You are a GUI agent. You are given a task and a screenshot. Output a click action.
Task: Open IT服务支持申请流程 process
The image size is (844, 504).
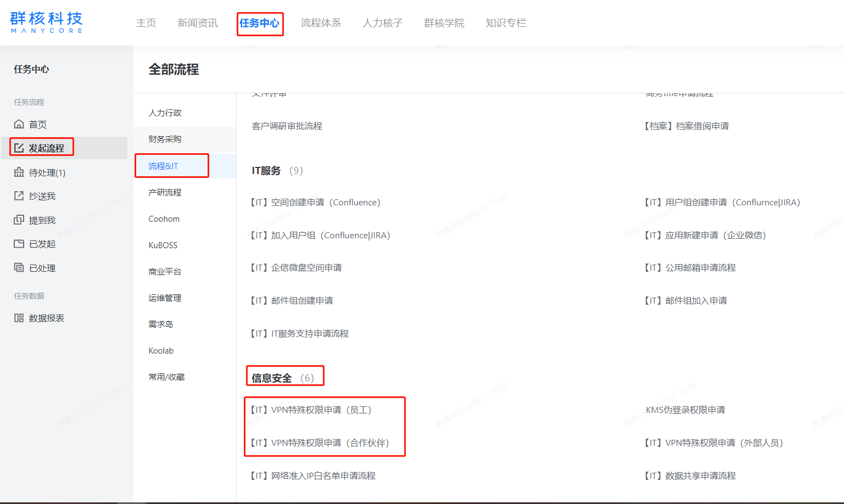(x=299, y=333)
